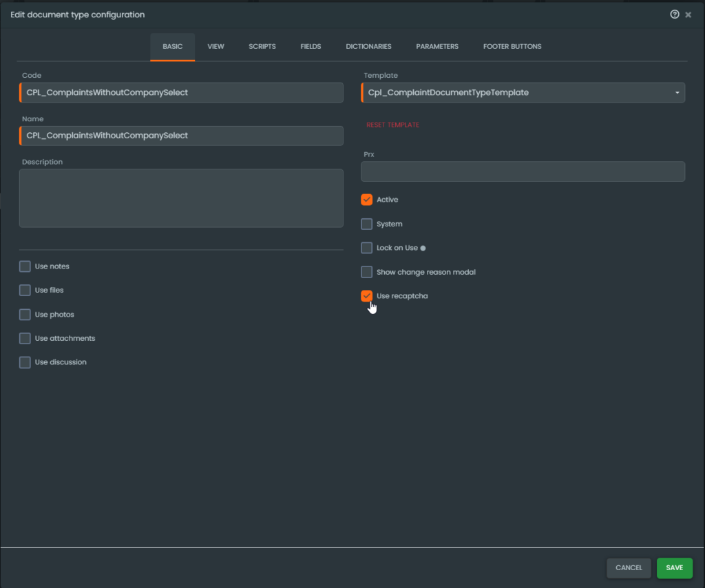The height and width of the screenshot is (588, 705).
Task: Open the Parameters tab
Action: click(x=436, y=47)
